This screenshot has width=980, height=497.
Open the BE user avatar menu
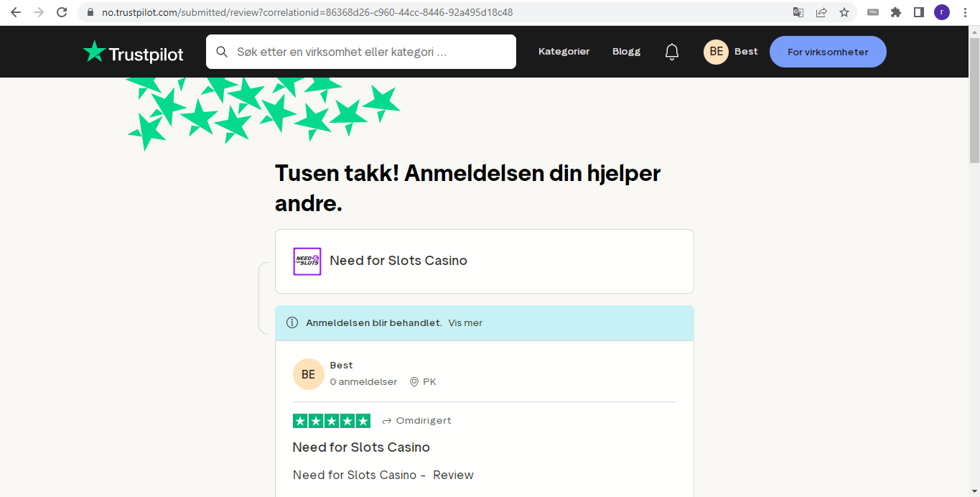pos(716,52)
